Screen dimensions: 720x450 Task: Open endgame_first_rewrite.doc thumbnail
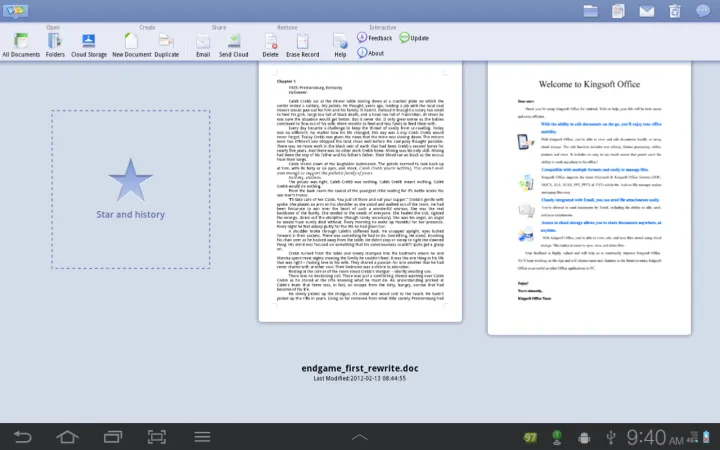(x=360, y=190)
